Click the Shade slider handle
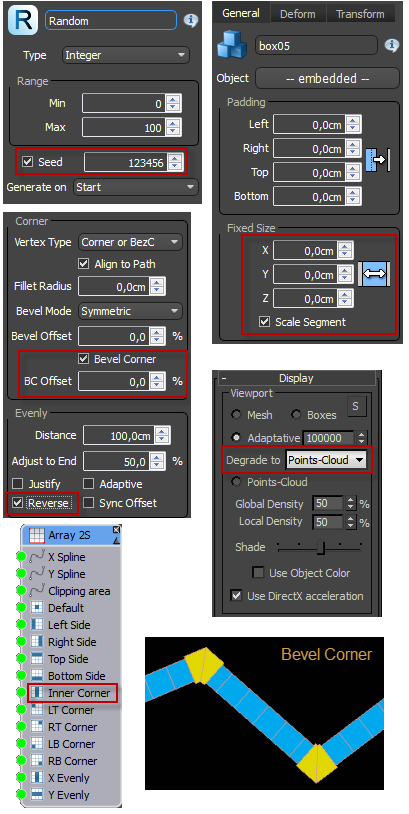 [321, 547]
